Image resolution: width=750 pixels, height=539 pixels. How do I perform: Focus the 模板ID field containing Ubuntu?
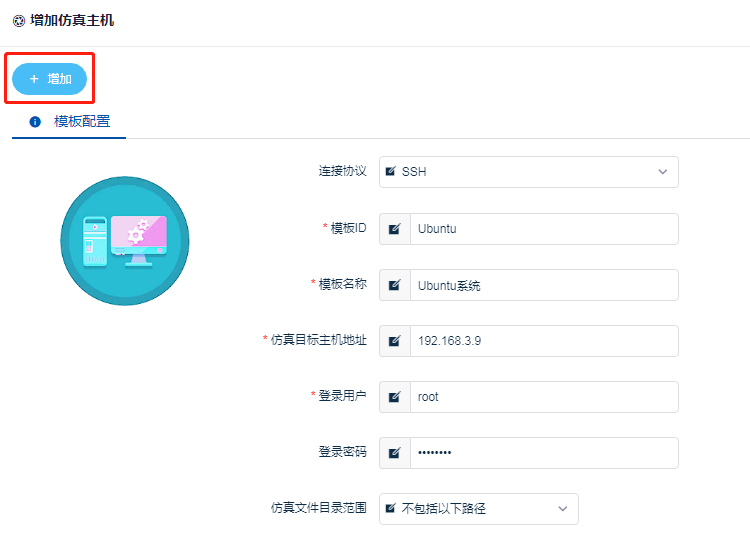click(543, 229)
